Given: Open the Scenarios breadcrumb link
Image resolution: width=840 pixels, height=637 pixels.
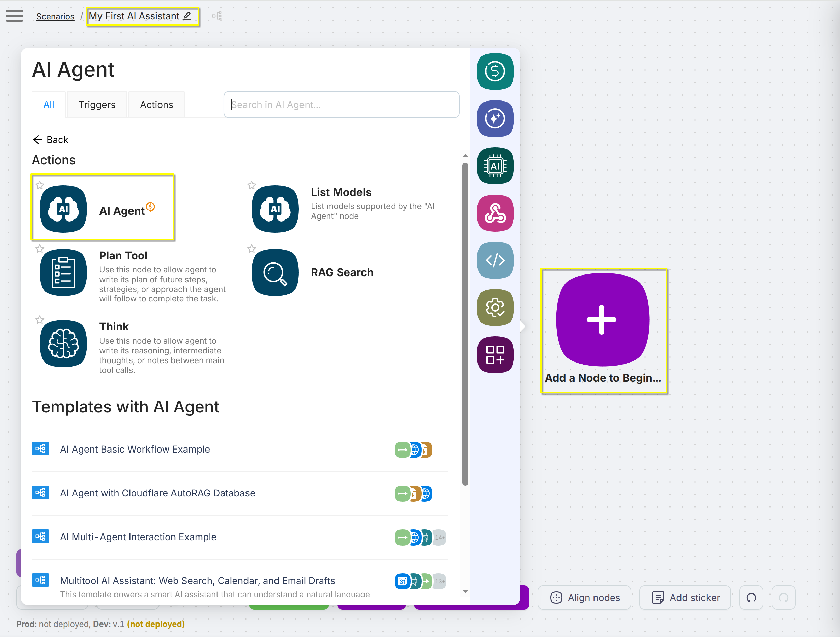Looking at the screenshot, I should click(55, 16).
